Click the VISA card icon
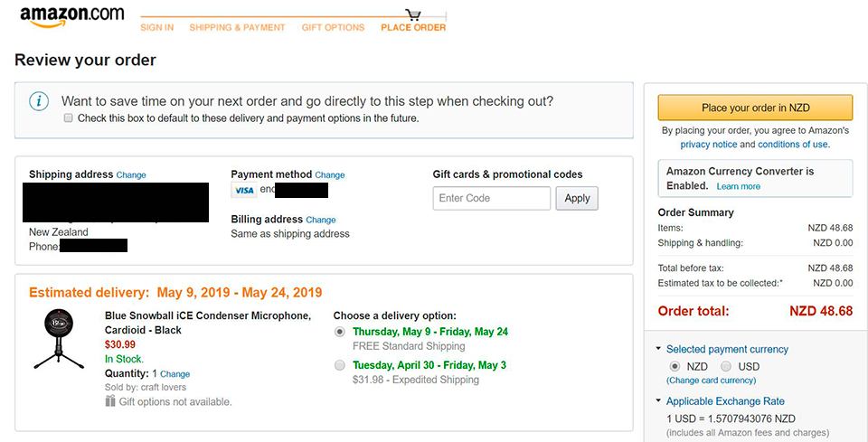This screenshot has height=442, width=868. click(243, 191)
